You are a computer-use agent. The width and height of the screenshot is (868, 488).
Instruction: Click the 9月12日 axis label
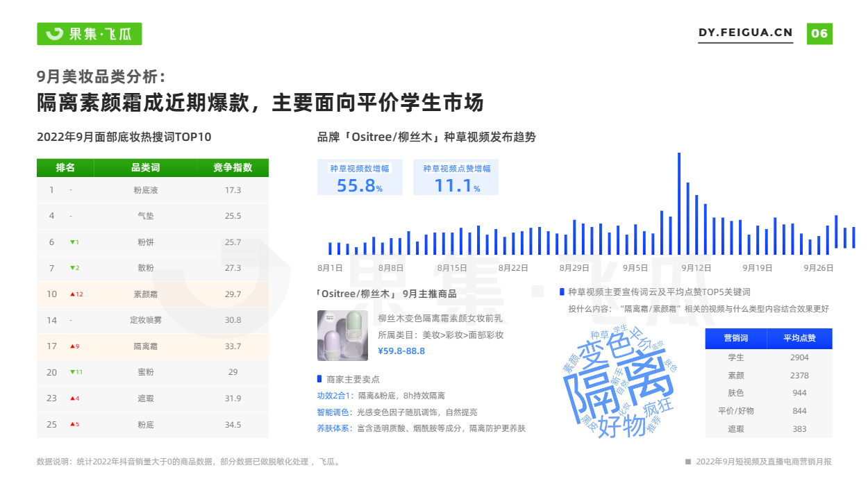[696, 268]
